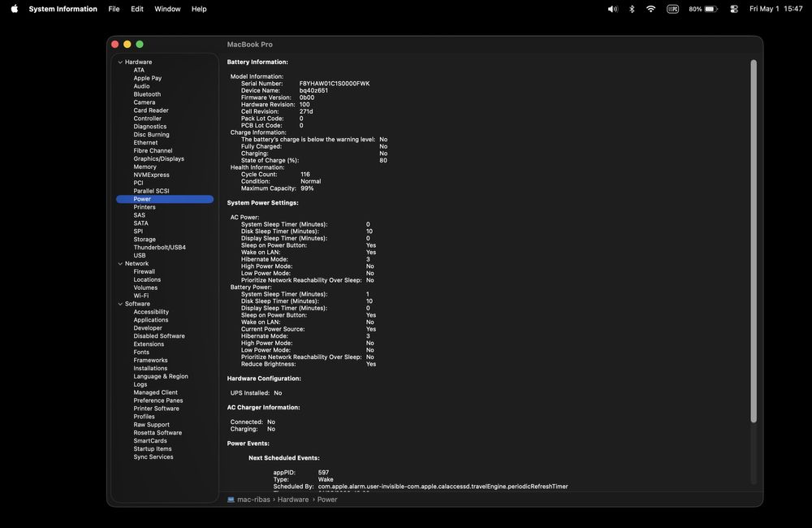Select Language & Region in the sidebar
This screenshot has height=528, width=812.
click(x=161, y=377)
